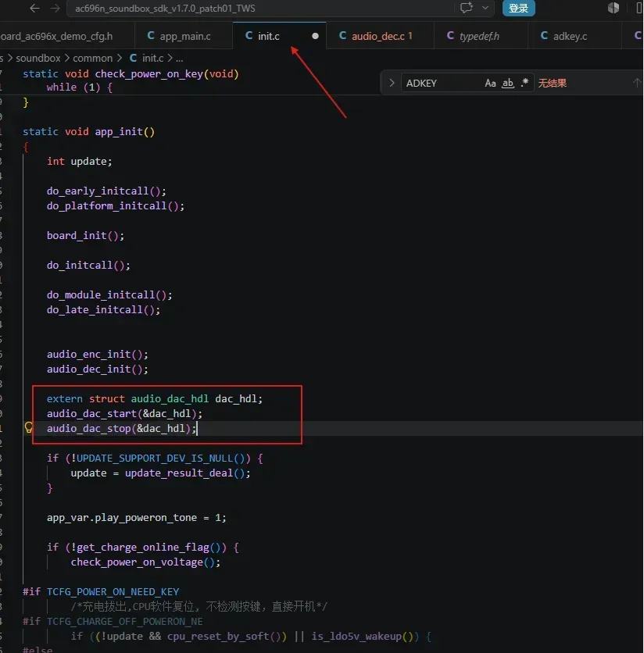Image resolution: width=644 pixels, height=653 pixels.
Task: Click the init.c breadcrumb segment
Action: coord(147,59)
